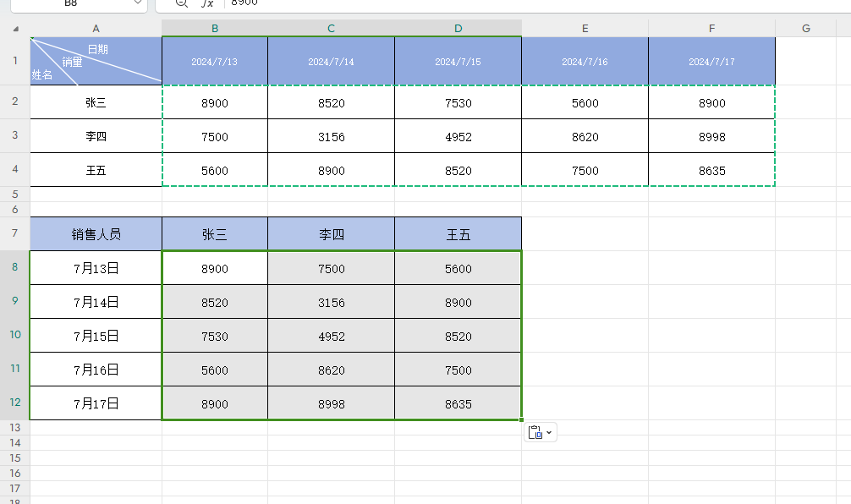Viewport: 851px width, 504px height.
Task: Select the 7月15日 cell
Action: pos(96,335)
